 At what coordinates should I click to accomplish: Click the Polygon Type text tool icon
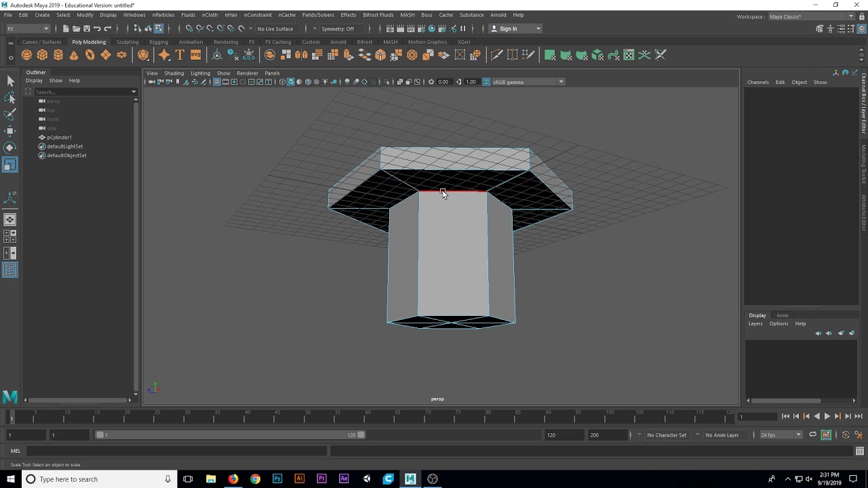[x=180, y=55]
